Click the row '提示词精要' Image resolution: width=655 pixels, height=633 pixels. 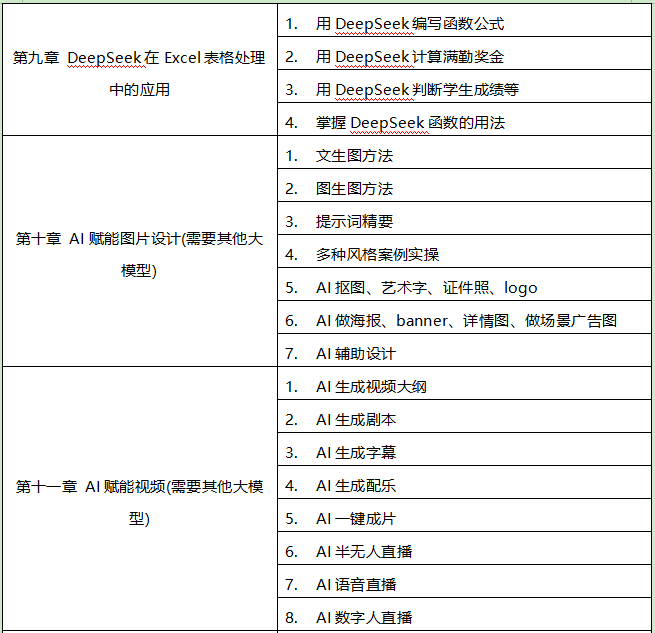click(464, 219)
